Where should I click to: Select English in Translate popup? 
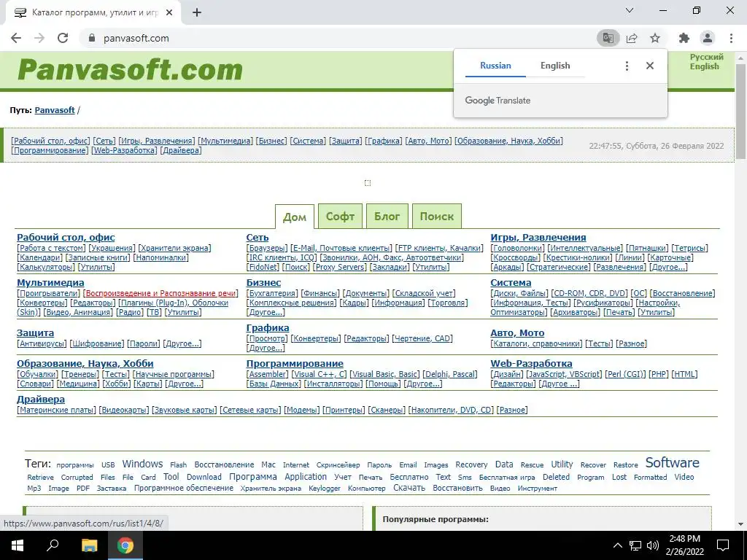[x=555, y=66]
